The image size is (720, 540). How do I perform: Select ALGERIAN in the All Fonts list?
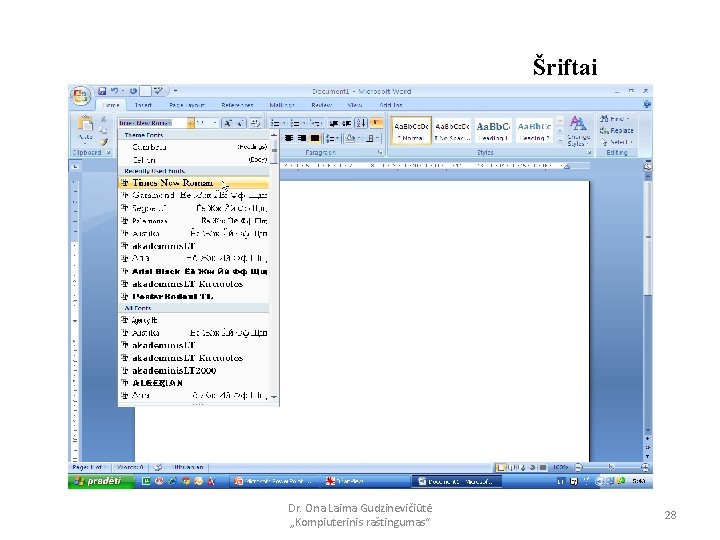click(x=193, y=383)
